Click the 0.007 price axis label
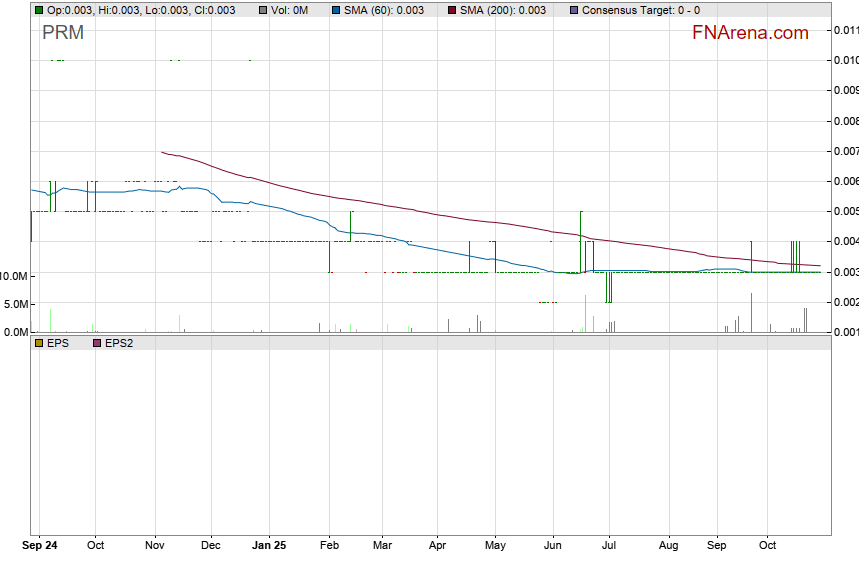 tap(846, 151)
